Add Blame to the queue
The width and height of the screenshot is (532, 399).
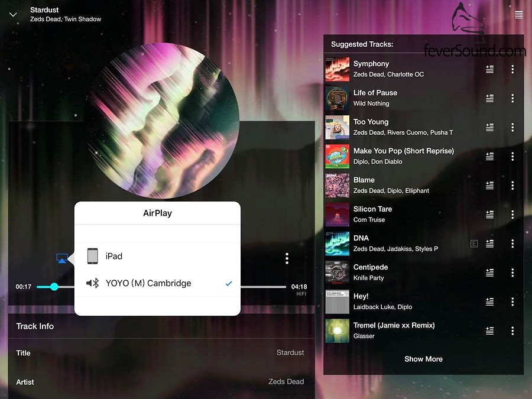click(489, 186)
